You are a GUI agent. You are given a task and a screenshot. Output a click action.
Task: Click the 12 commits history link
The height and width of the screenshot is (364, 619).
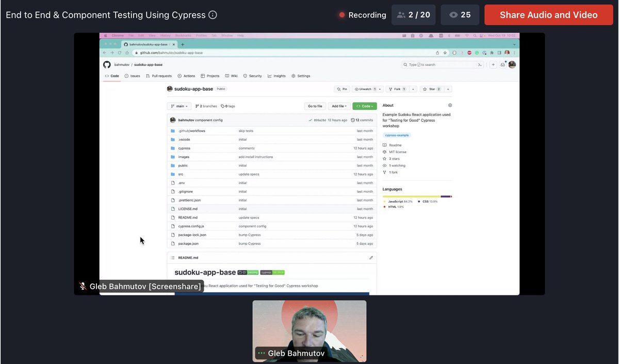tap(362, 120)
